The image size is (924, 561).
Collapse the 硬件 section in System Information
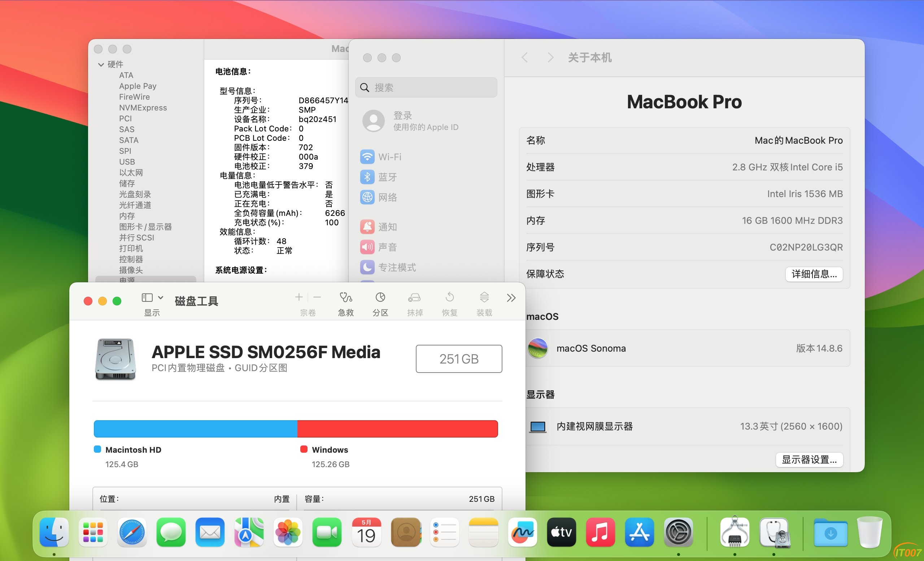click(x=101, y=65)
